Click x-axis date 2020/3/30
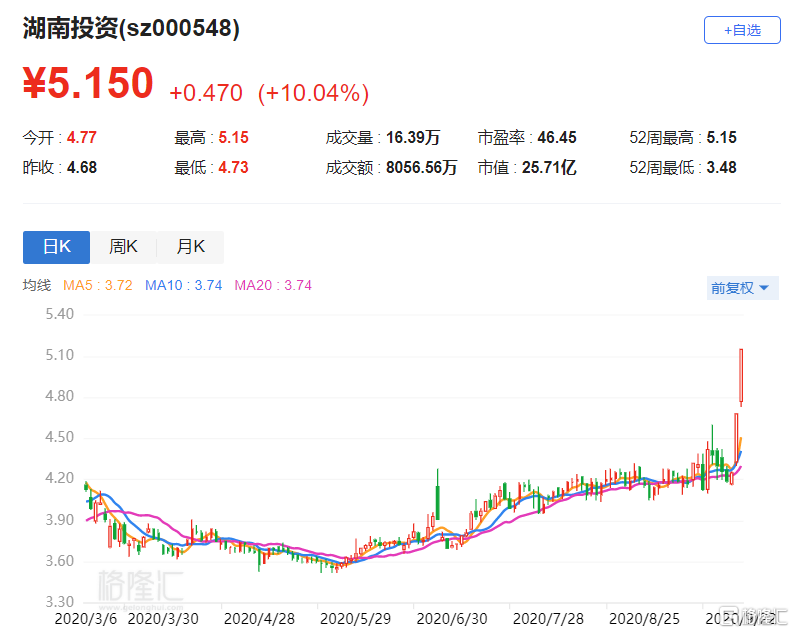 [163, 619]
